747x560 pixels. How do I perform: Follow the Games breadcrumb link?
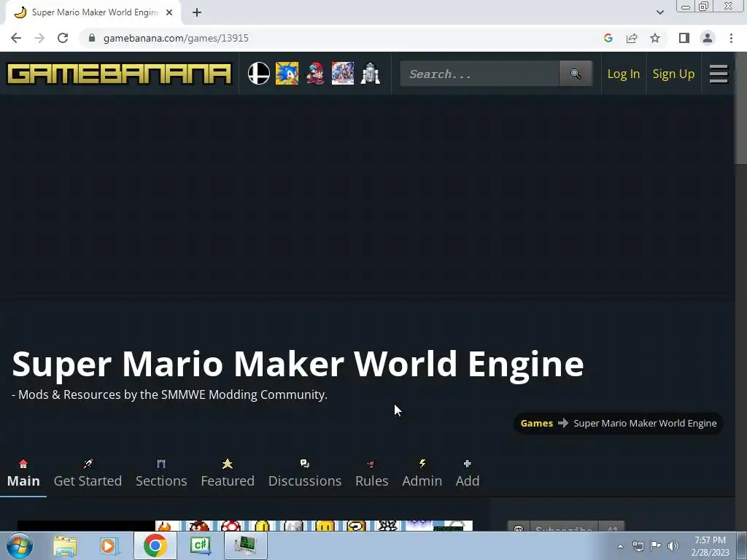point(536,424)
